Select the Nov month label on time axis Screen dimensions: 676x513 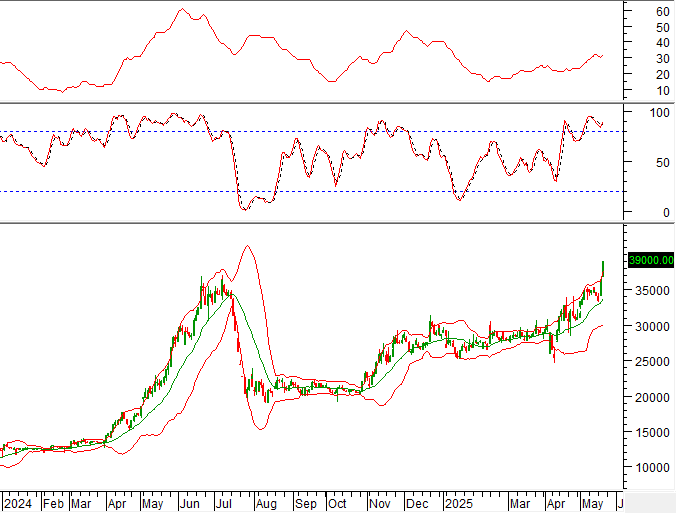tap(379, 504)
